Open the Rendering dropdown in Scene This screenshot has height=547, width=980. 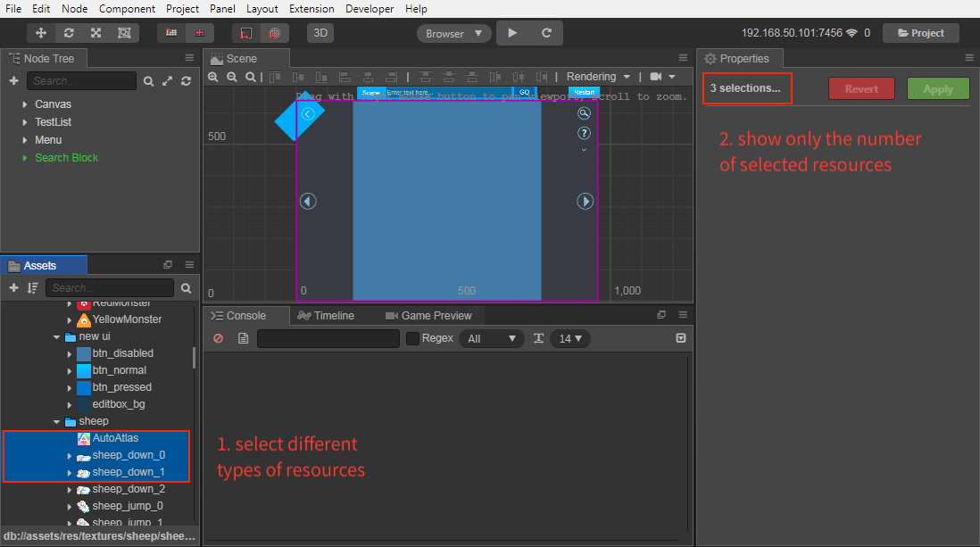click(598, 77)
